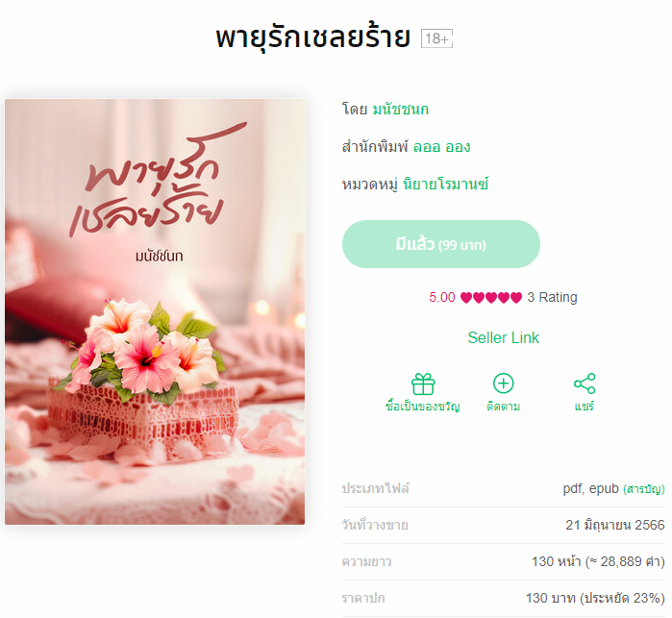Click ติดตาม follow label
Screen dimensions: 672x618
pyautogui.click(x=503, y=406)
